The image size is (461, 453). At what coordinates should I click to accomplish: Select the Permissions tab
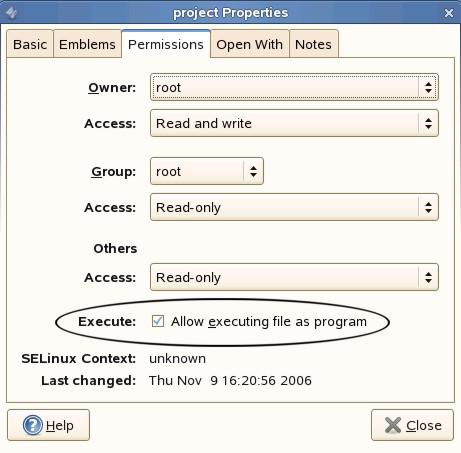tap(166, 44)
